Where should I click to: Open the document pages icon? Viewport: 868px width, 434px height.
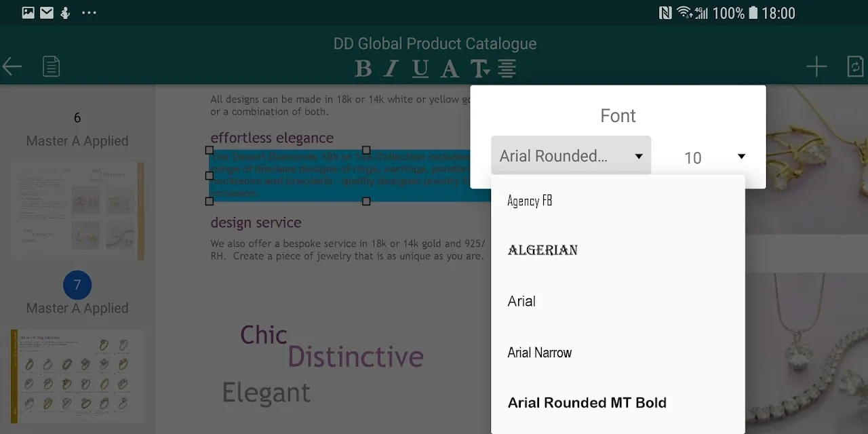coord(51,66)
